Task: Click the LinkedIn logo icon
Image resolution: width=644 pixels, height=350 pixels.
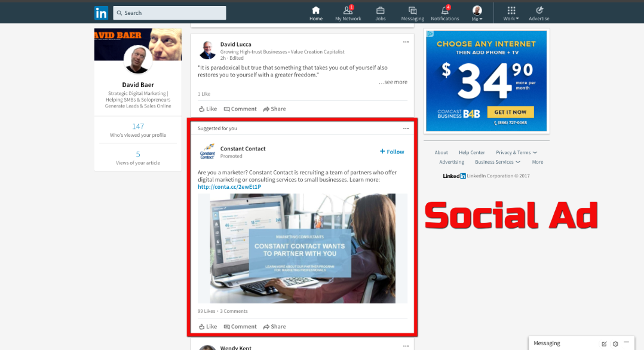Action: tap(101, 13)
